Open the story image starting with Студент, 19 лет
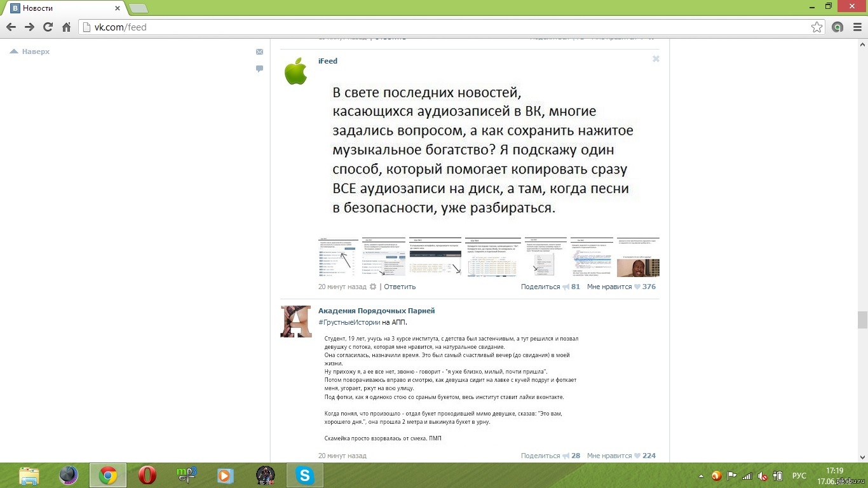This screenshot has width=868, height=488. coord(451,388)
